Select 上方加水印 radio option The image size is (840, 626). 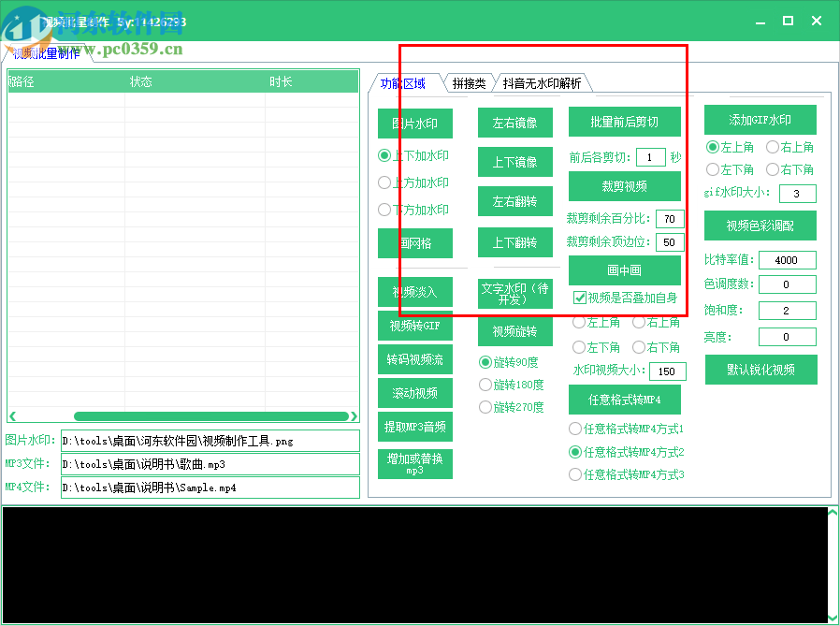(413, 182)
